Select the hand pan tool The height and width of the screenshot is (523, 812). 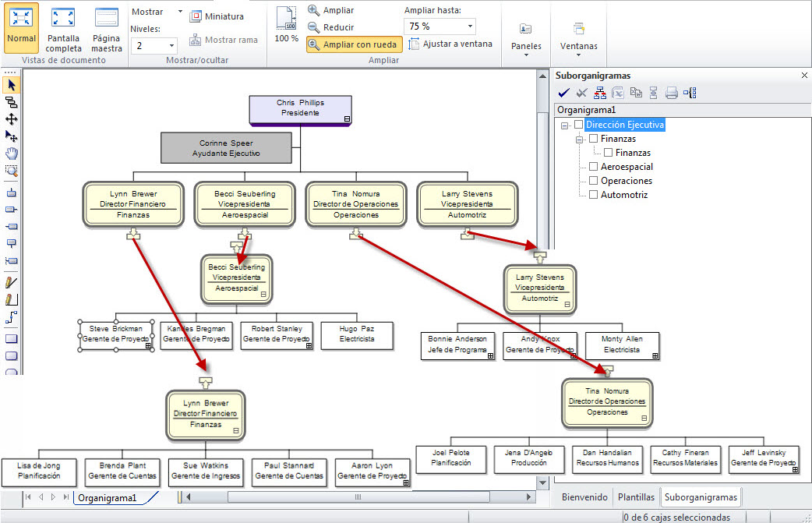click(x=11, y=154)
